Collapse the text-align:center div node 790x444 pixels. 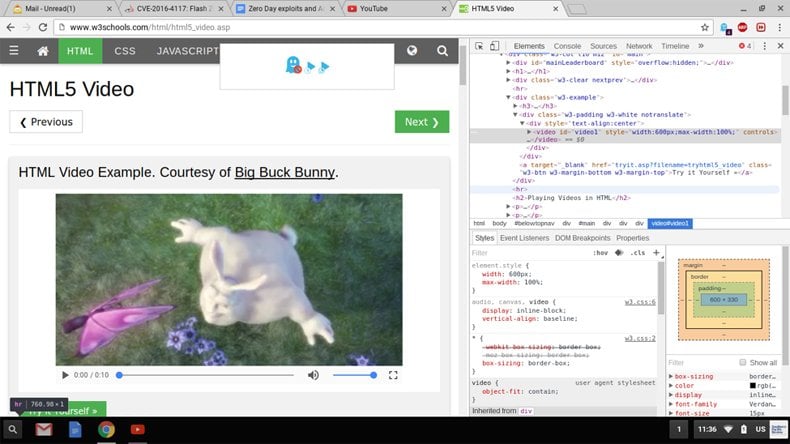[x=522, y=123]
